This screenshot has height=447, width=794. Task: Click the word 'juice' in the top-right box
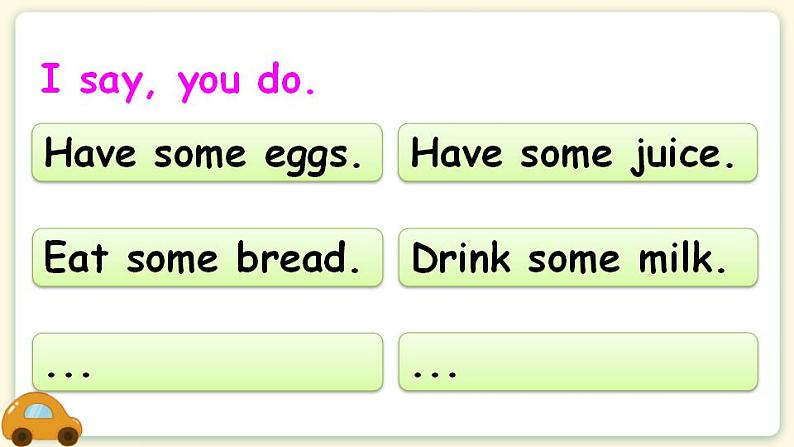pyautogui.click(x=677, y=155)
